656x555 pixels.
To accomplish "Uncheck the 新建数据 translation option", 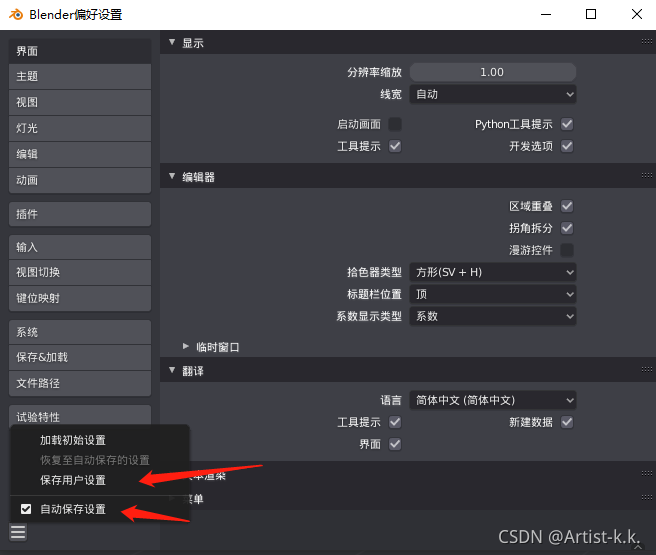I will coord(567,422).
